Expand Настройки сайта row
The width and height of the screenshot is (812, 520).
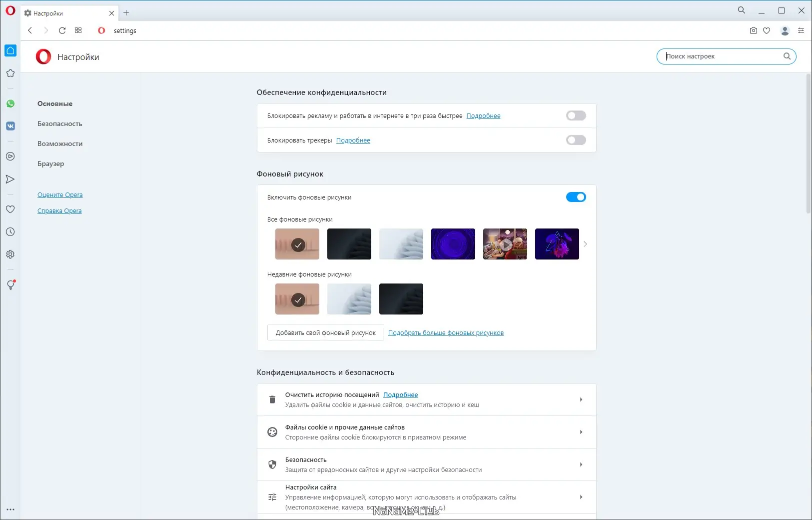427,497
